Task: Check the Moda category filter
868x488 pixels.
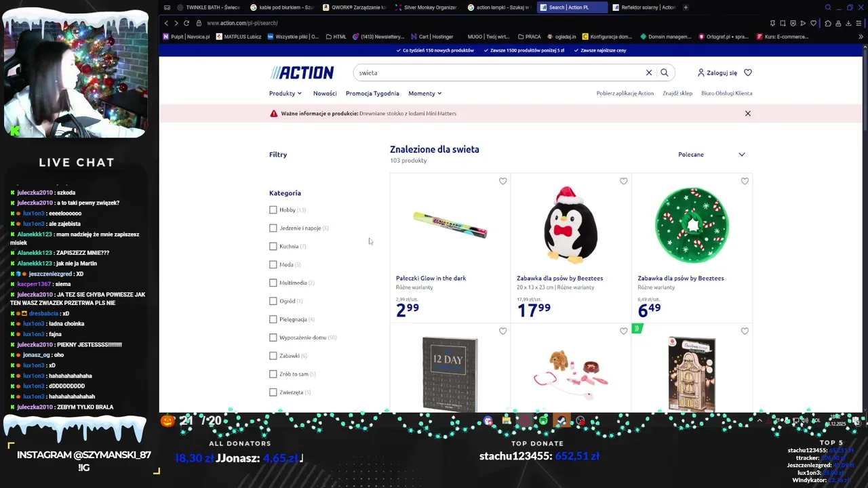Action: point(273,265)
